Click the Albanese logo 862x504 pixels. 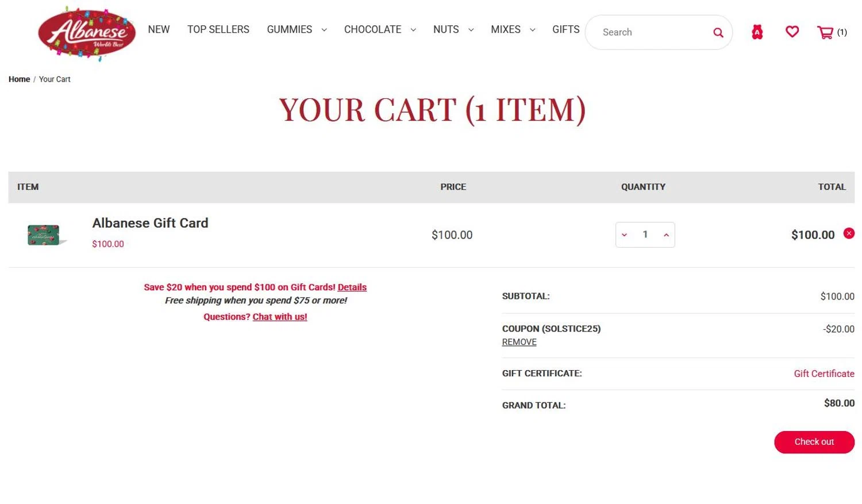87,34
